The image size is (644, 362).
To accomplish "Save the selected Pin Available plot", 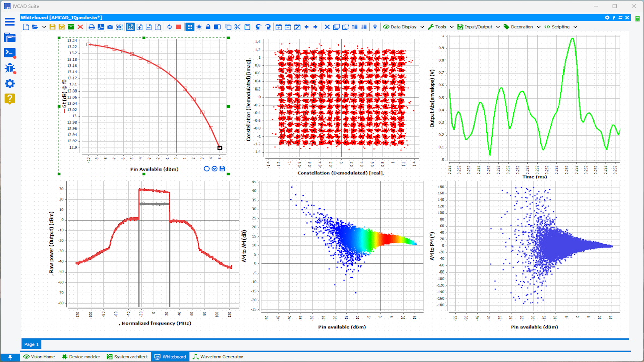I will pos(221,169).
